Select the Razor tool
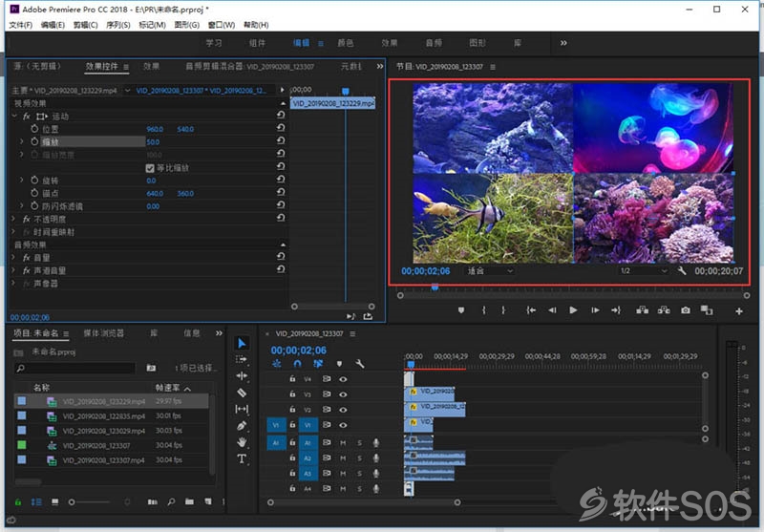Image resolution: width=764 pixels, height=532 pixels. pyautogui.click(x=242, y=393)
